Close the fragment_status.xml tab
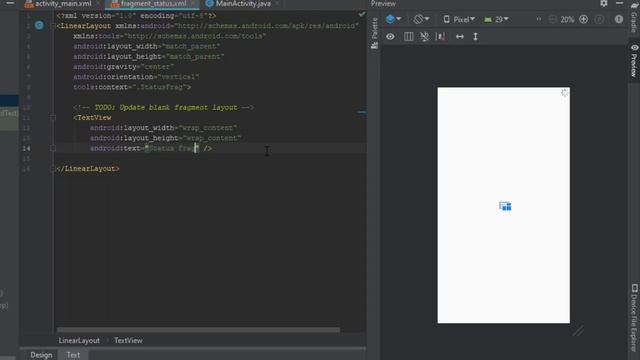 193,4
